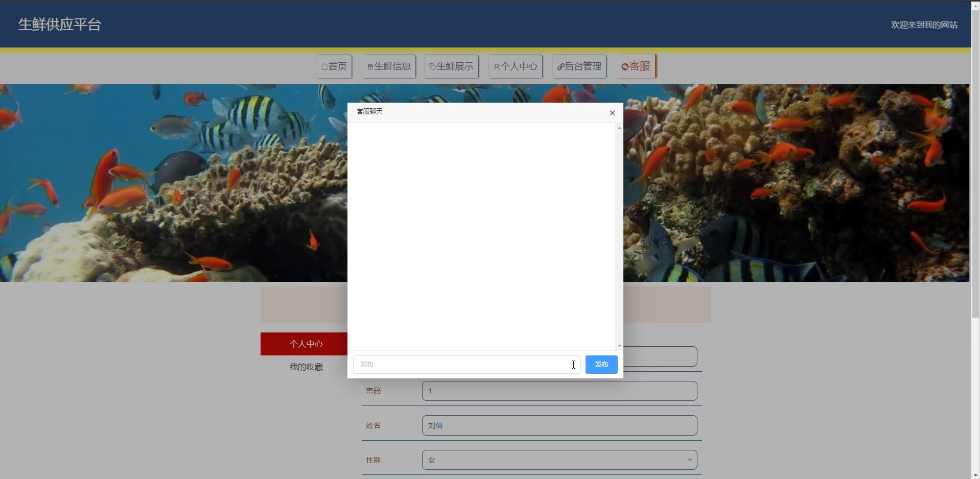The height and width of the screenshot is (479, 980).
Task: Open 后台管理 nav link
Action: coord(579,66)
